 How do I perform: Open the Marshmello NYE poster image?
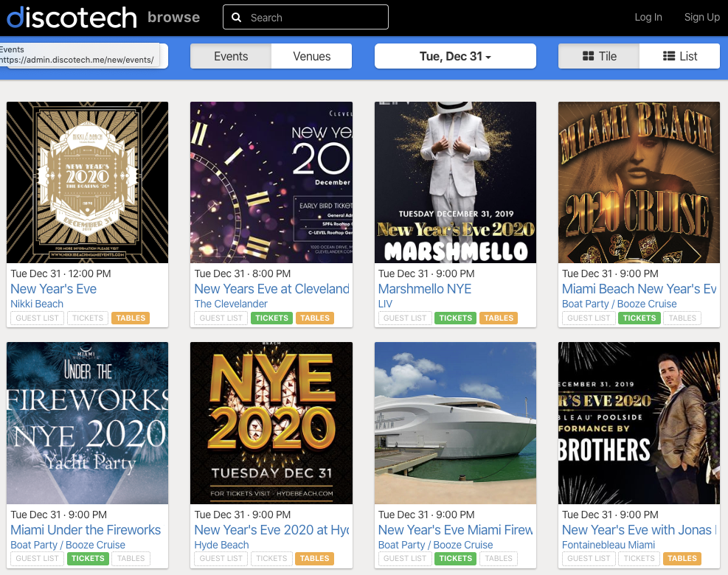(456, 182)
